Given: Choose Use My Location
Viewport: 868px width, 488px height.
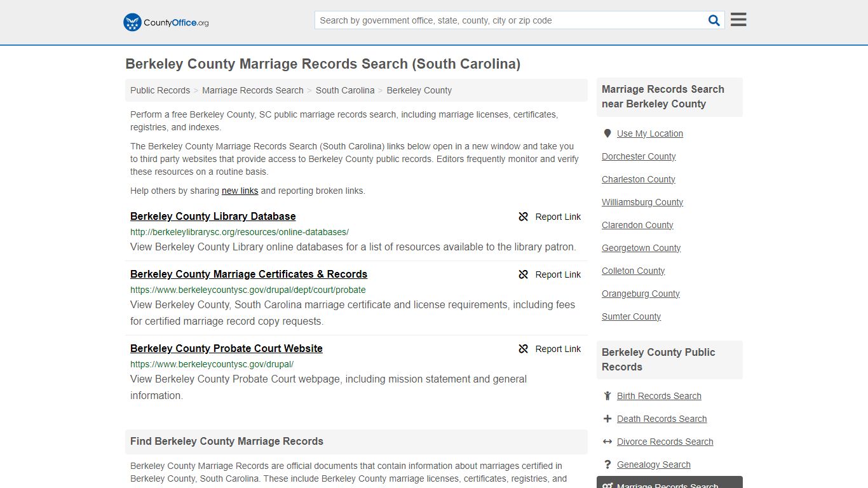Looking at the screenshot, I should [x=650, y=133].
